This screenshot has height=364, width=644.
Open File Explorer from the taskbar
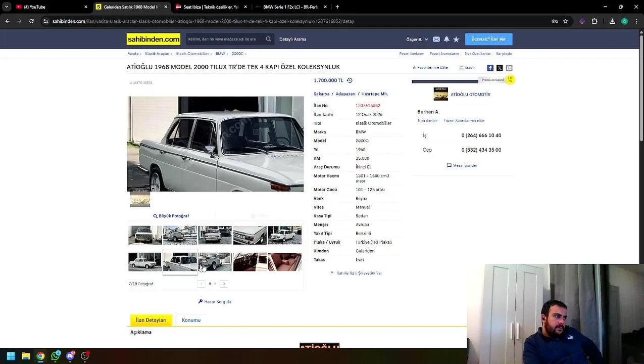click(26, 356)
